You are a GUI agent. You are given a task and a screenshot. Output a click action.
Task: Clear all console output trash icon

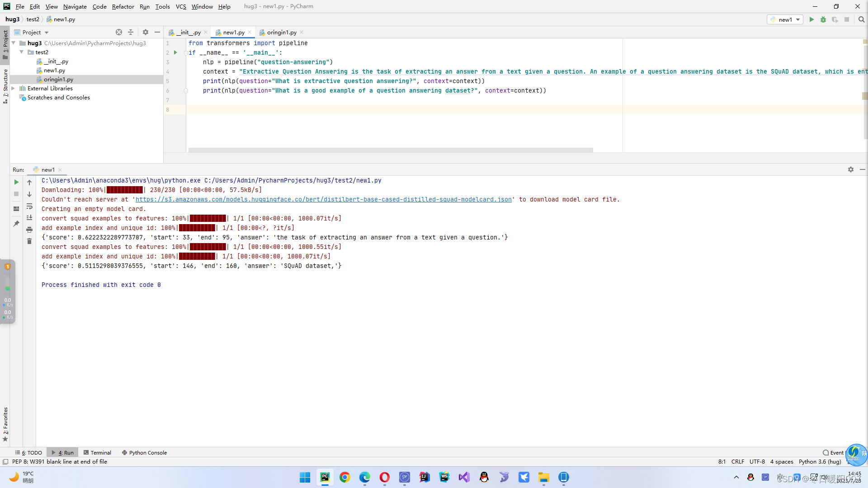[29, 241]
